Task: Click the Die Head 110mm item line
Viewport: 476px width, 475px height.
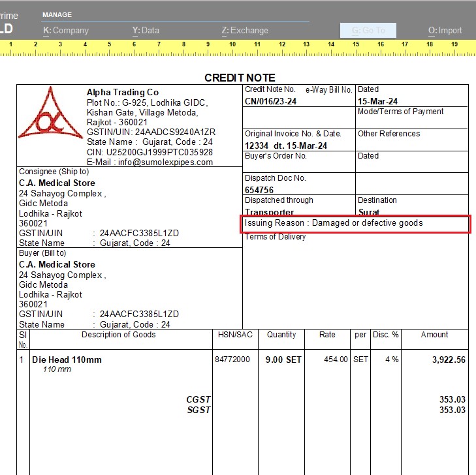Action: point(67,360)
